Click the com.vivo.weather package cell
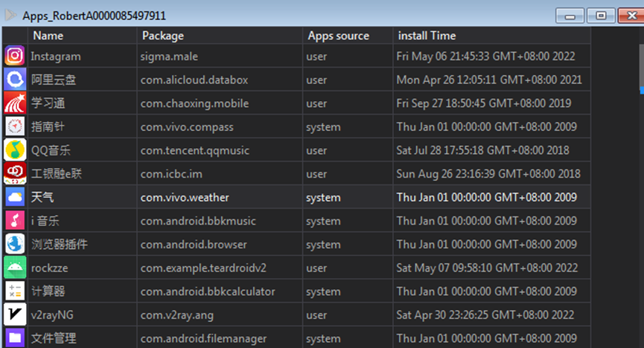This screenshot has height=348, width=644. tap(220, 197)
